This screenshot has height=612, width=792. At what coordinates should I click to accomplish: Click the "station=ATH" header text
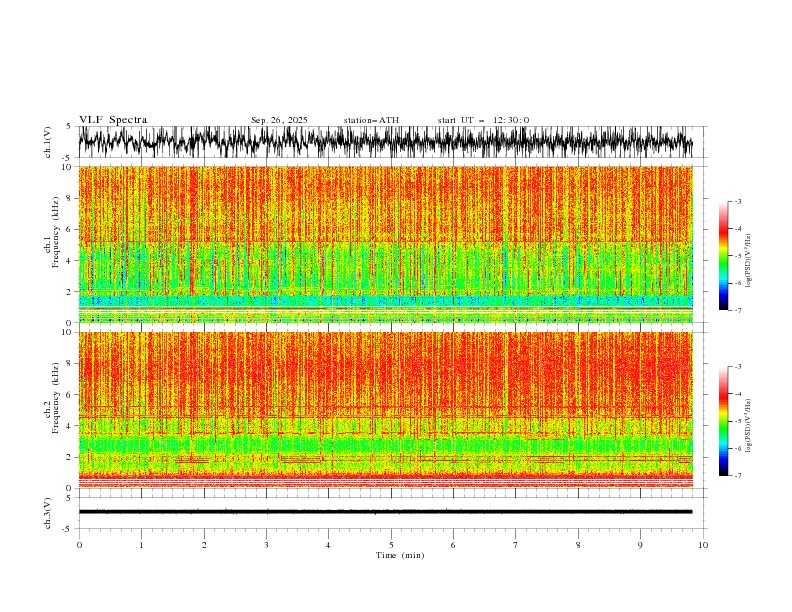pyautogui.click(x=371, y=120)
